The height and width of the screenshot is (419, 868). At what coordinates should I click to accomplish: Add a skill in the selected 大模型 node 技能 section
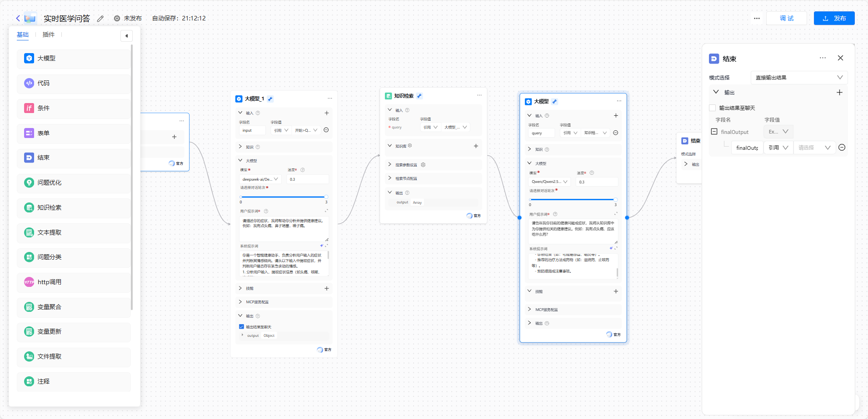616,291
